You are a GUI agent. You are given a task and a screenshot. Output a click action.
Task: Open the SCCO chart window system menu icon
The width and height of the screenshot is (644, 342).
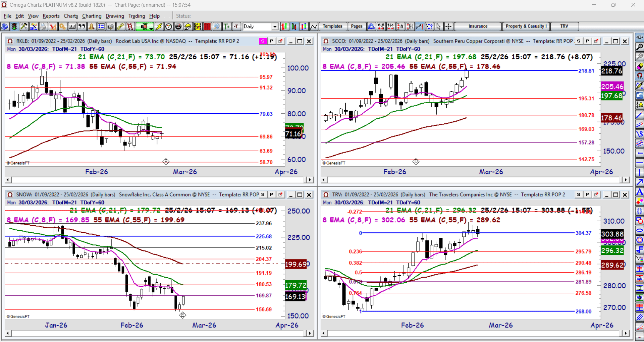(x=326, y=41)
